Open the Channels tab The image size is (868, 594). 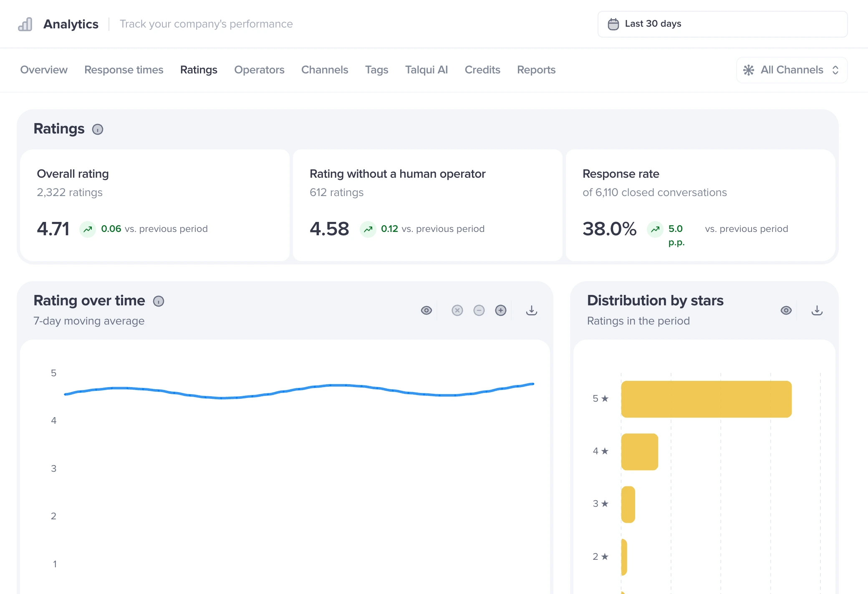[325, 70]
